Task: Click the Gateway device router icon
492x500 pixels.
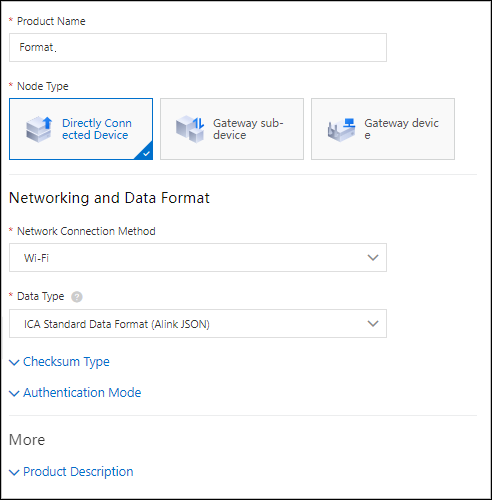Action: click(x=341, y=130)
